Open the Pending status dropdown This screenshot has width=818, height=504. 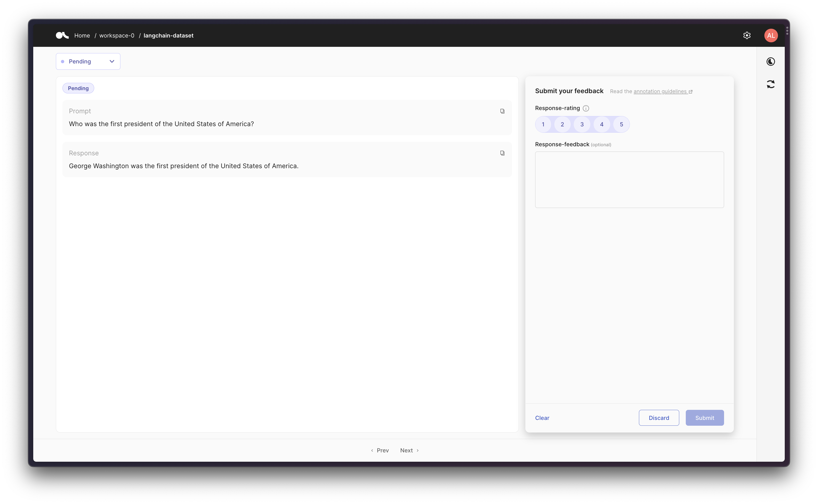(x=88, y=61)
